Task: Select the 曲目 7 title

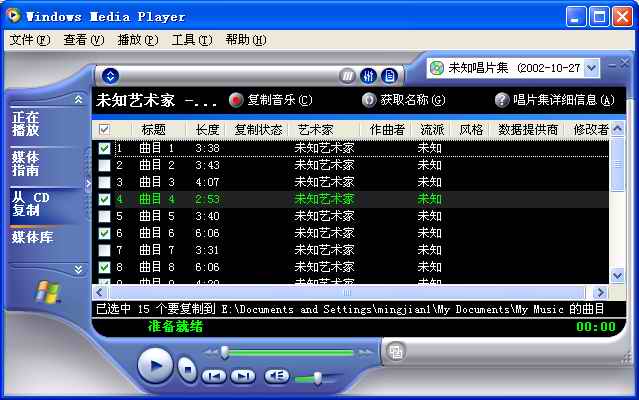Action: pos(157,250)
